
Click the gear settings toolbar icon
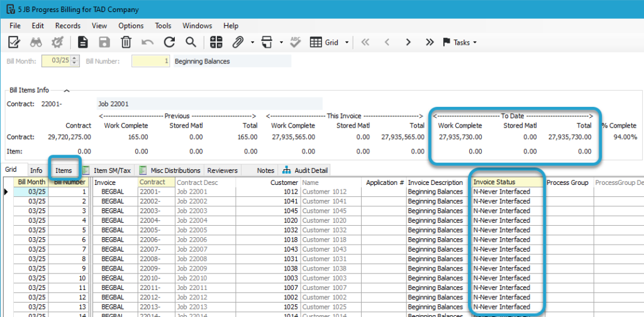pyautogui.click(x=57, y=42)
